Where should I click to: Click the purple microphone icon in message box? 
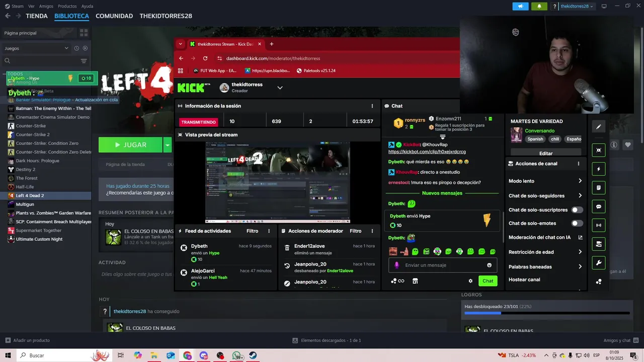396,265
